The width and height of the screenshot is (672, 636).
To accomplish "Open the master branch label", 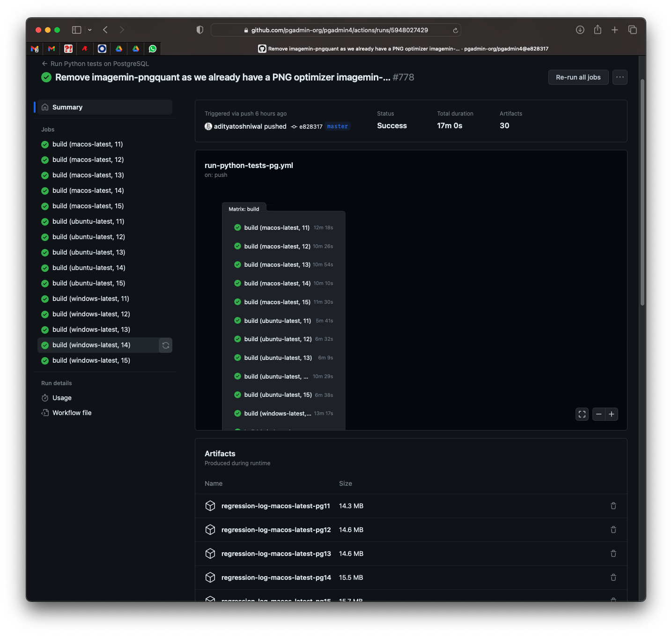I will 337,126.
